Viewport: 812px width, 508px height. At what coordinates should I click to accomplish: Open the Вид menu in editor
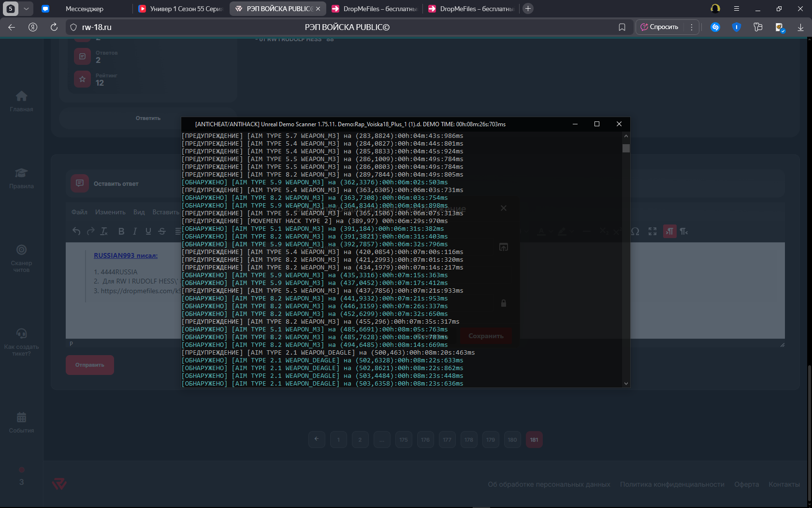coord(139,212)
